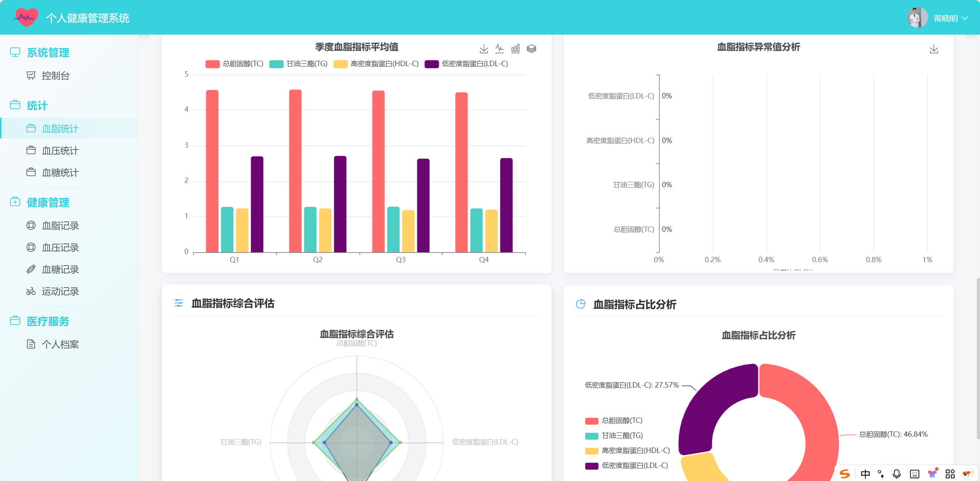Download the 血脂指标异常值分析 chart image

pyautogui.click(x=934, y=49)
